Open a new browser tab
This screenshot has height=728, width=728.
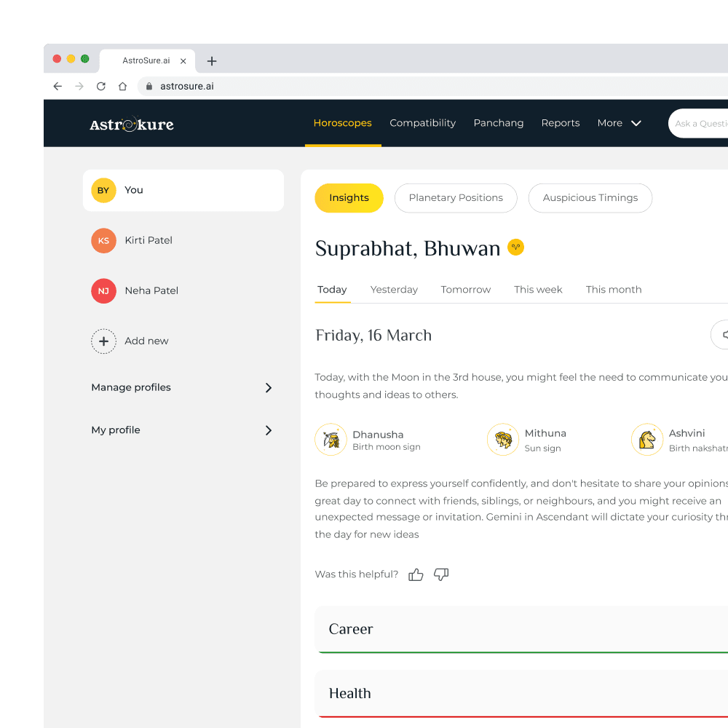click(x=212, y=61)
